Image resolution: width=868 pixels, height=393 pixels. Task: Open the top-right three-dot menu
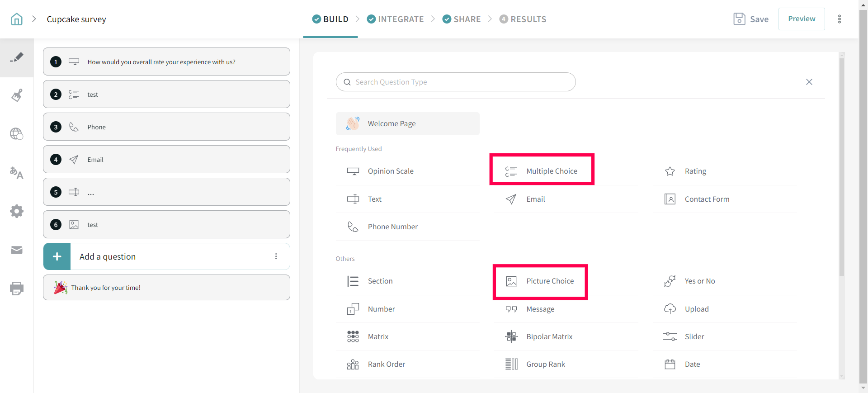tap(840, 19)
